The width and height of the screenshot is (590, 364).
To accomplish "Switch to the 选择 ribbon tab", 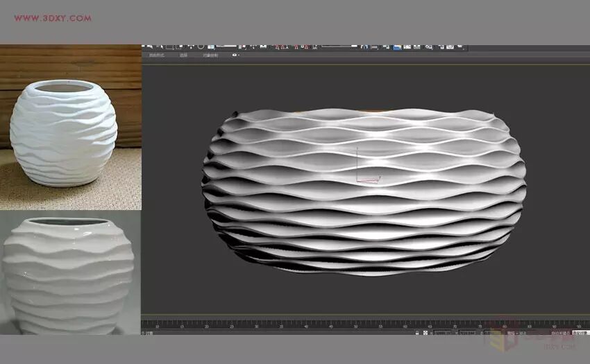I will [183, 55].
